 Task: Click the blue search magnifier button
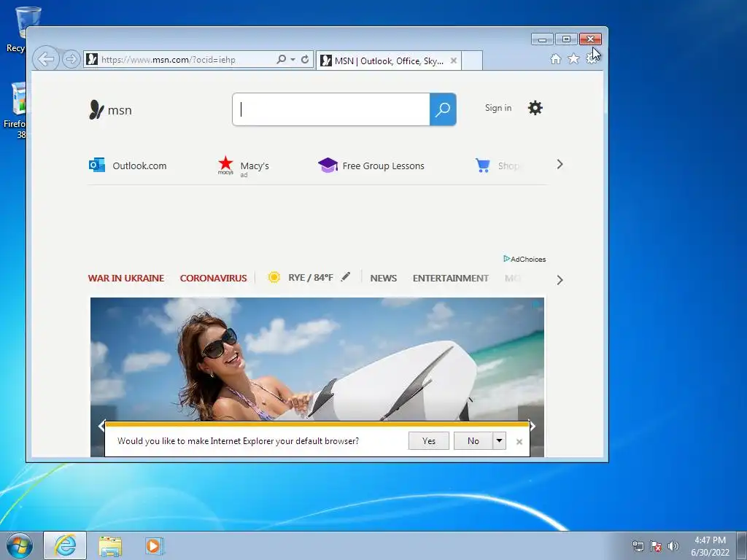point(443,109)
